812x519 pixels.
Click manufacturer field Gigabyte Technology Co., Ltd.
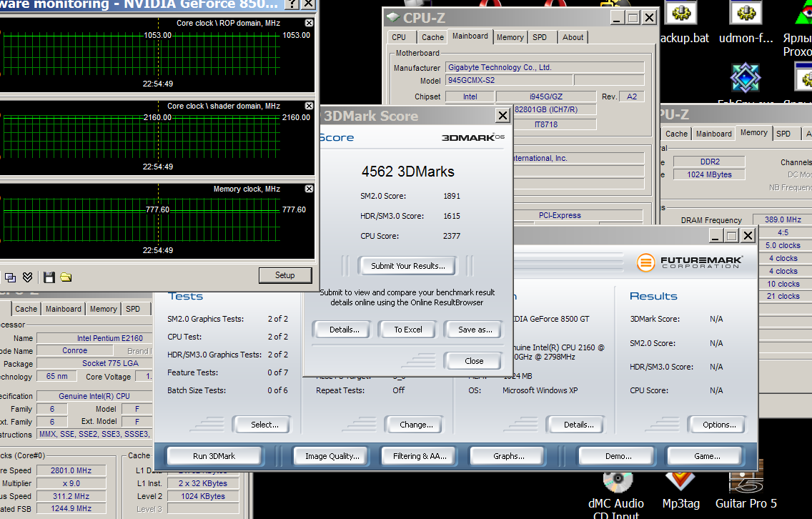coord(544,67)
